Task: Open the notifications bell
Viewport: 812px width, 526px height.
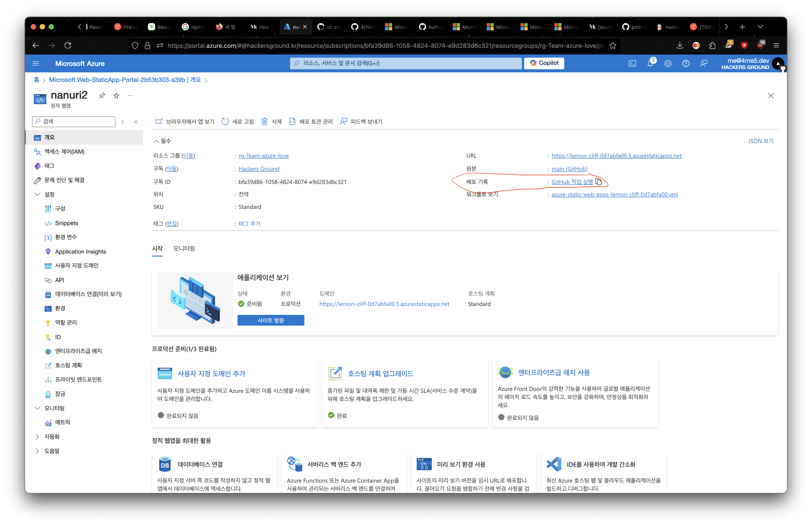Action: pos(650,63)
